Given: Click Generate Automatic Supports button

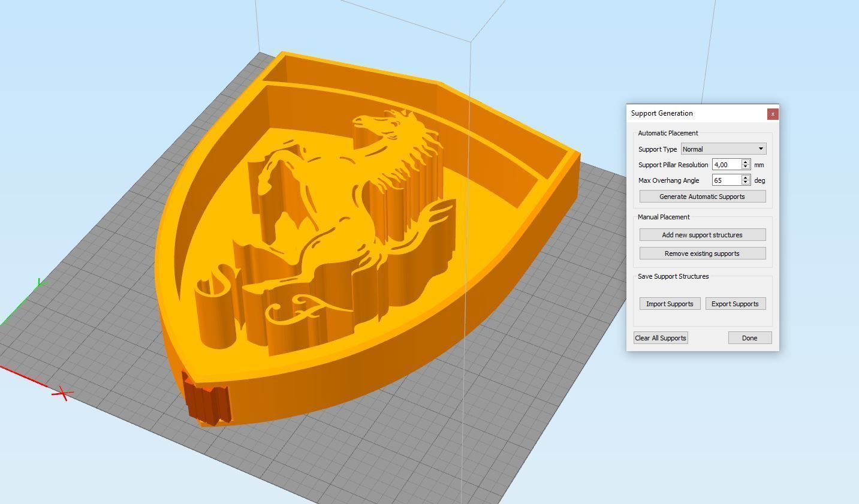Looking at the screenshot, I should (703, 197).
